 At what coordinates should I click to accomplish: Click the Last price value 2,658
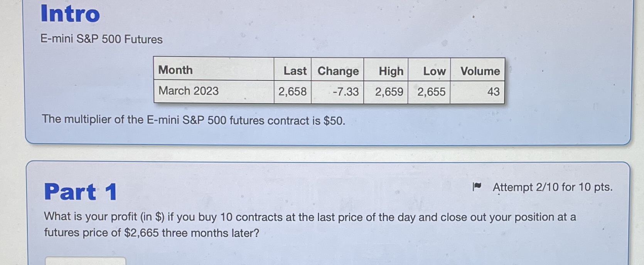(292, 92)
